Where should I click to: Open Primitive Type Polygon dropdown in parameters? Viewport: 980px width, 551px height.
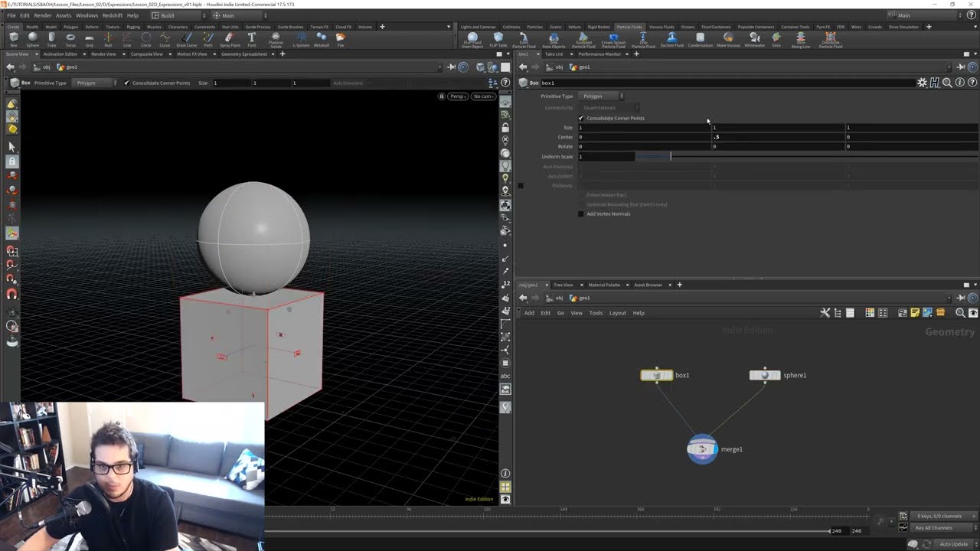pos(602,96)
